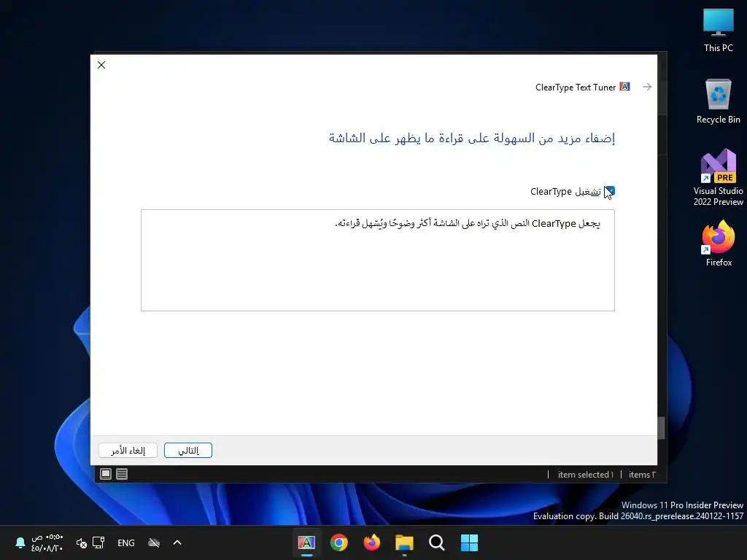
Task: Click the Next (التالي) button
Action: [188, 451]
